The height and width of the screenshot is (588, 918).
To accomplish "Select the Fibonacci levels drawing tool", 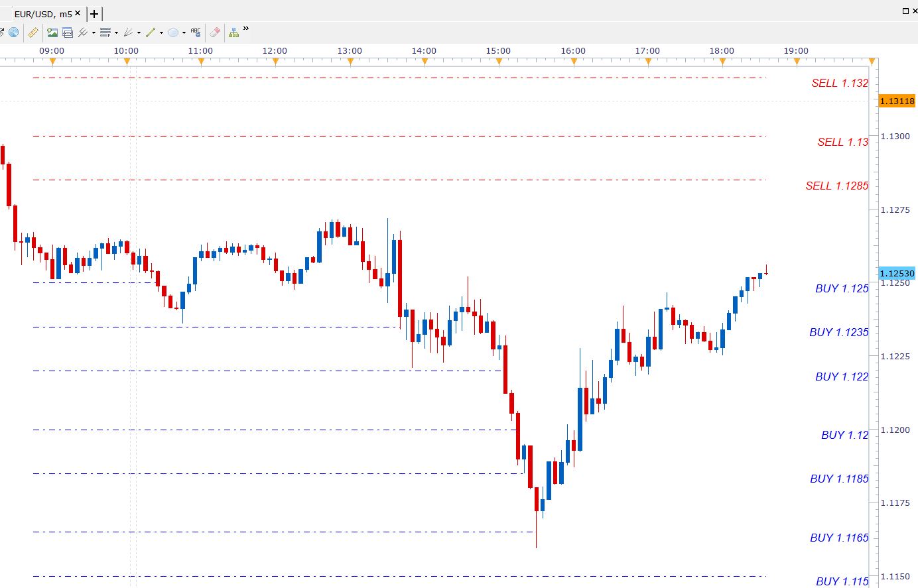I will (105, 32).
